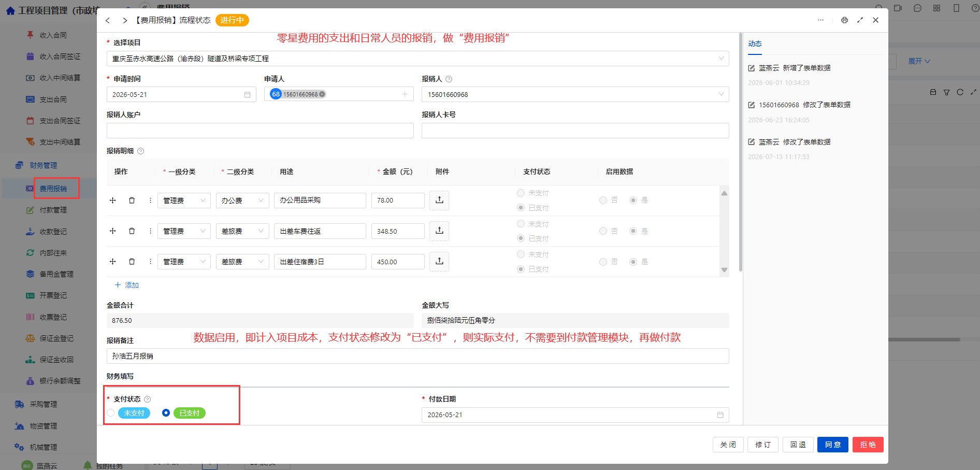This screenshot has height=470, width=980.
Task: Click the 修订 button
Action: 763,445
